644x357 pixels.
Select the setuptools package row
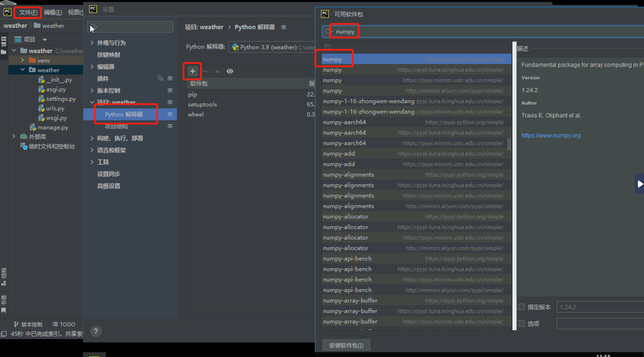click(251, 104)
